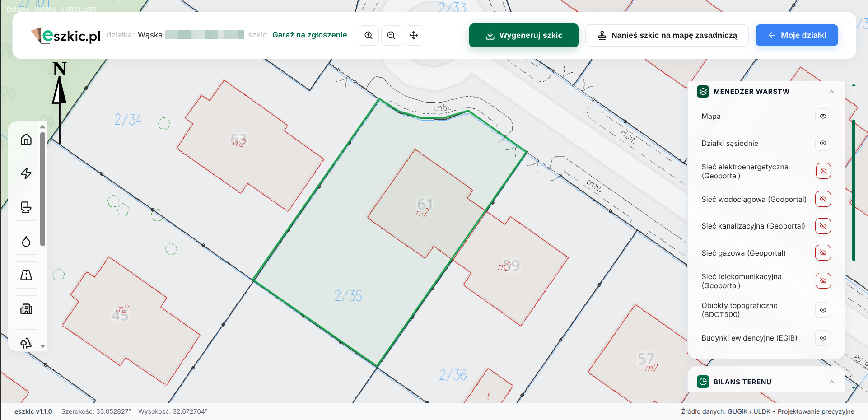The width and height of the screenshot is (868, 420).
Task: Select the water drop tool in sidebar
Action: coord(26,241)
